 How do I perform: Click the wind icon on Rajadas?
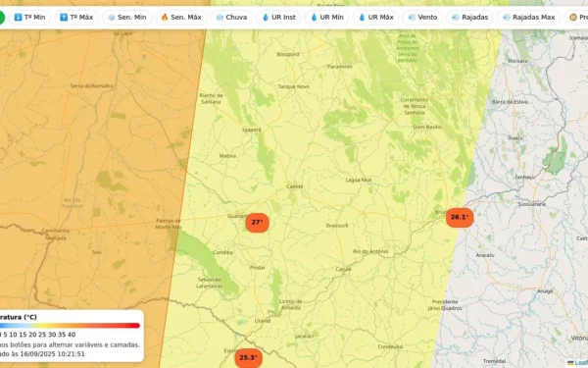pyautogui.click(x=456, y=18)
